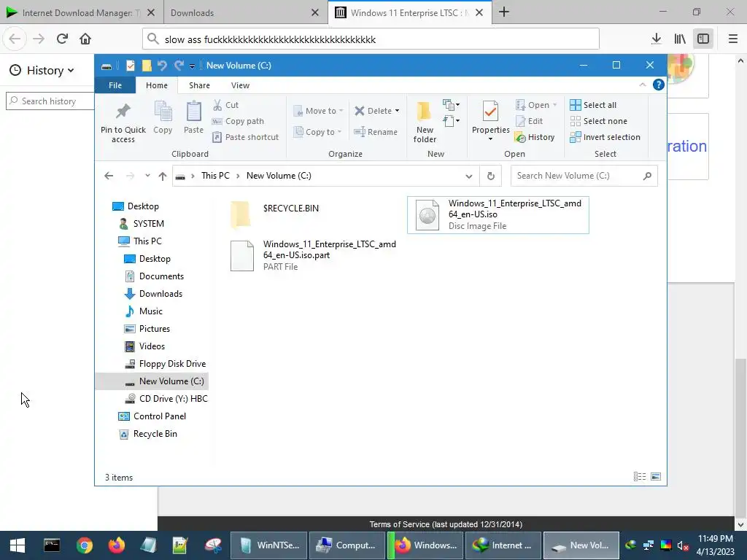Viewport: 747px width, 560px height.
Task: Customize Quick Access Toolbar dropdown
Action: pyautogui.click(x=192, y=66)
